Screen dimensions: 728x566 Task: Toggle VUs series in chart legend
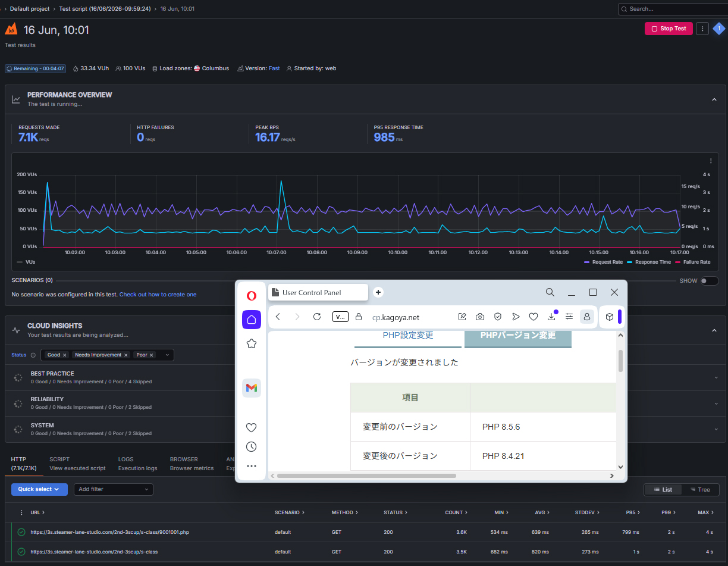pos(26,262)
